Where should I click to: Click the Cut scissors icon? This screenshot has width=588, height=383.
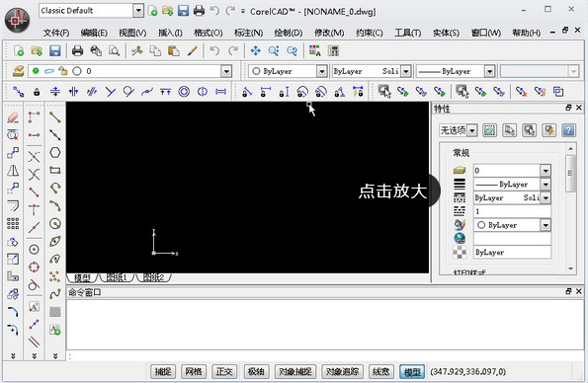pyautogui.click(x=136, y=50)
